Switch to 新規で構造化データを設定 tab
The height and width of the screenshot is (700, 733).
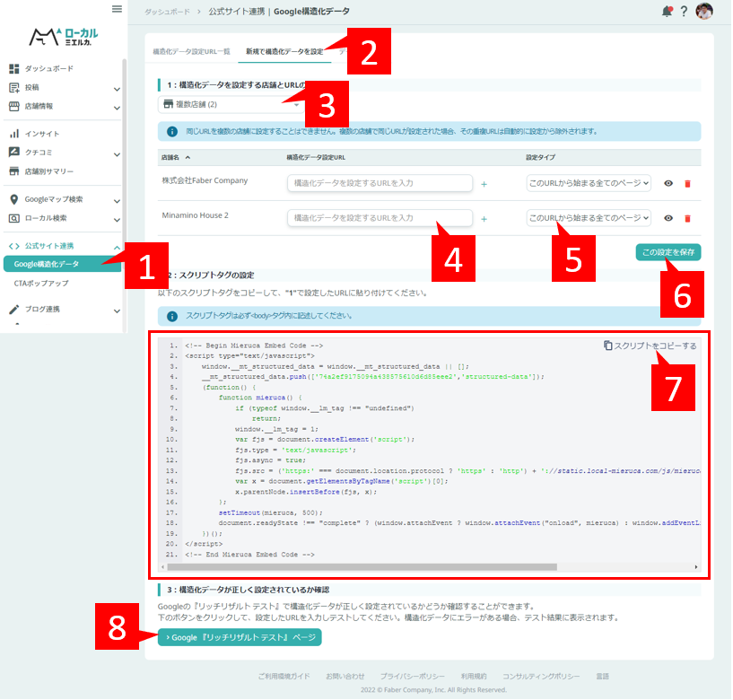[x=284, y=51]
